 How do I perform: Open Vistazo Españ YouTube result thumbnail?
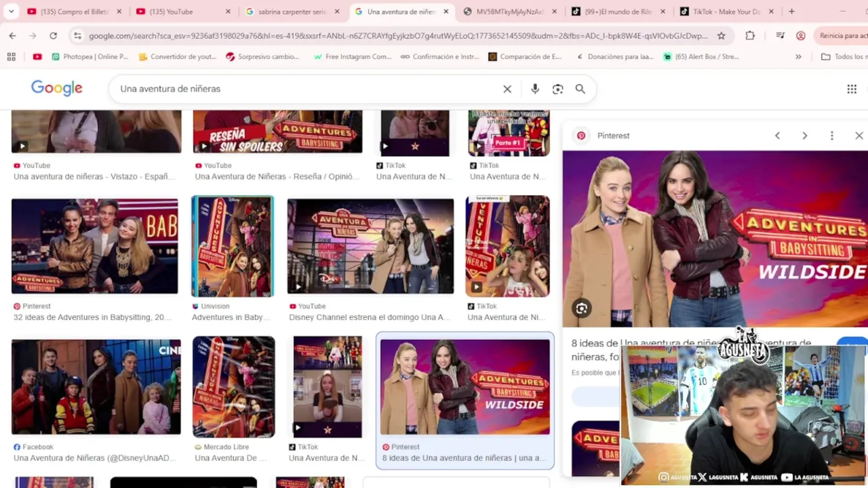coord(96,132)
